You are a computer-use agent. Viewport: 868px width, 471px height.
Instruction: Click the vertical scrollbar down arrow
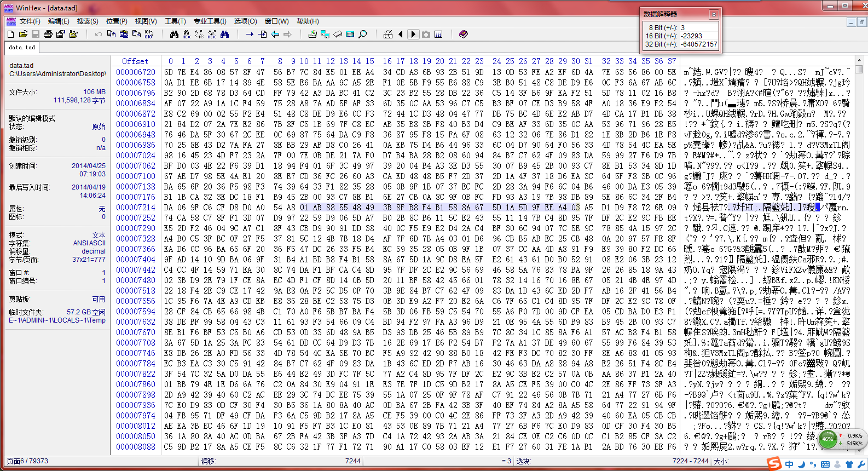(x=859, y=451)
